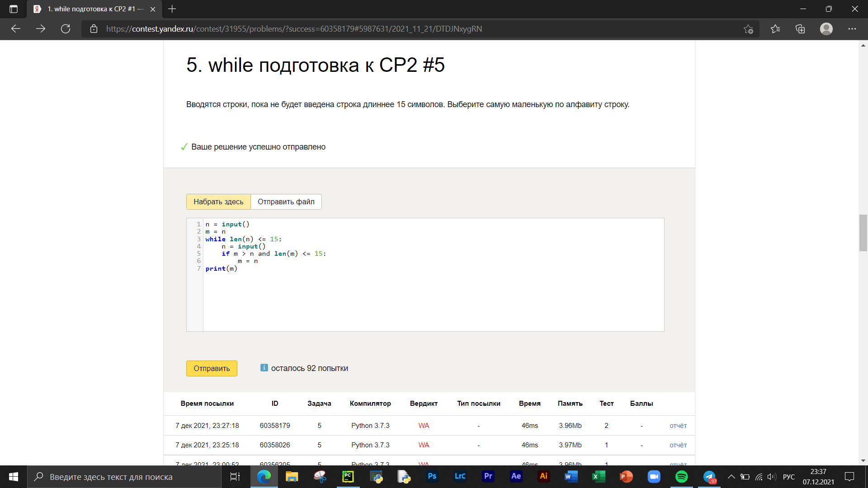Add page to favorites star icon
Screen dimensions: 868x488
(x=748, y=29)
